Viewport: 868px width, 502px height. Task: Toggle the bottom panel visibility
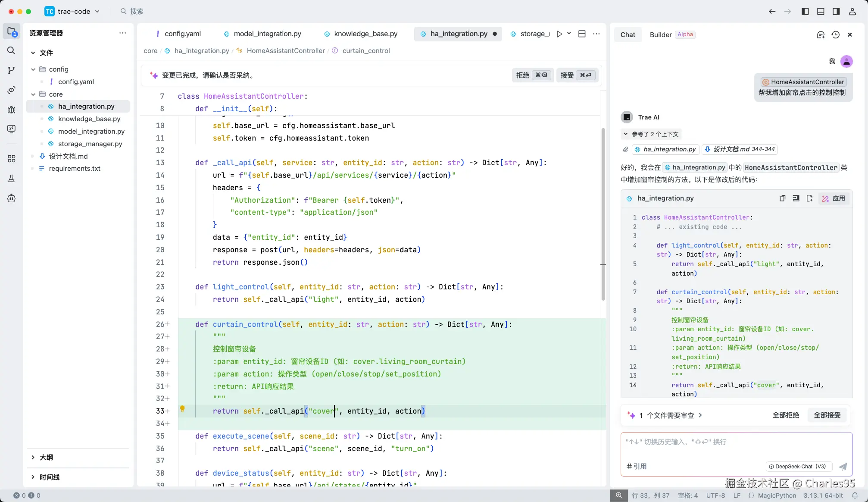click(x=821, y=11)
